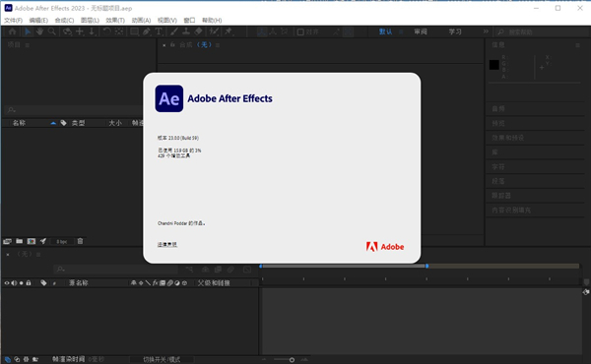This screenshot has width=591, height=364.
Task: Select the Clone Stamp tool
Action: coord(186,31)
